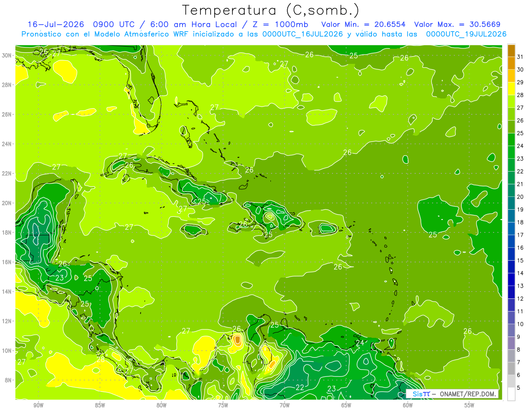The height and width of the screenshot is (411, 532).
Task: Click the longitude axis label "65W"
Action: click(x=346, y=405)
